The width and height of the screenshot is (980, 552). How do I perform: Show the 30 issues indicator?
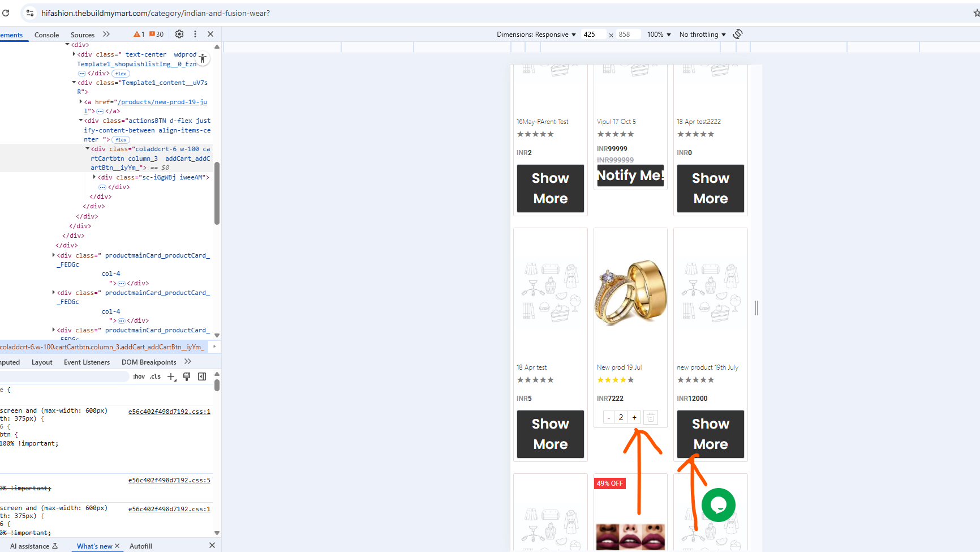click(x=156, y=35)
